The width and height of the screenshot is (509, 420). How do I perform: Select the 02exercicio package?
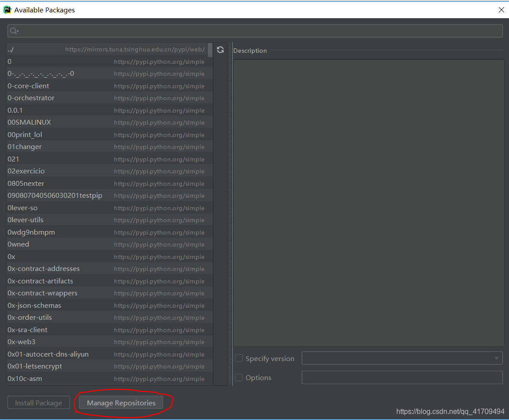(110, 171)
